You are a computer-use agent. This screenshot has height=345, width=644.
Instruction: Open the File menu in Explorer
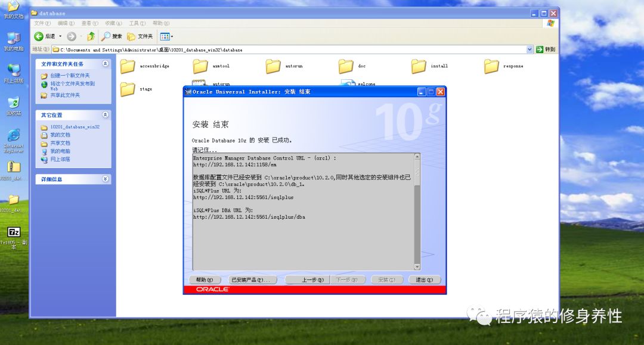click(42, 23)
